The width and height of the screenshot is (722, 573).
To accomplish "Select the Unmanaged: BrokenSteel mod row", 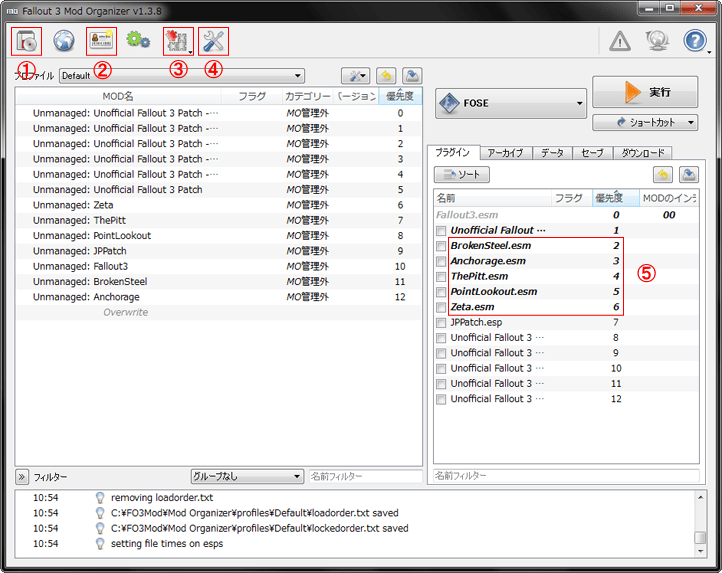I will pyautogui.click(x=219, y=281).
